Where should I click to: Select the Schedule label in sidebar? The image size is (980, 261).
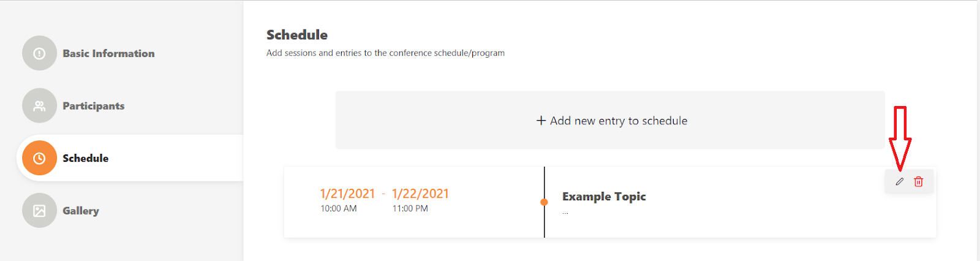(x=85, y=158)
